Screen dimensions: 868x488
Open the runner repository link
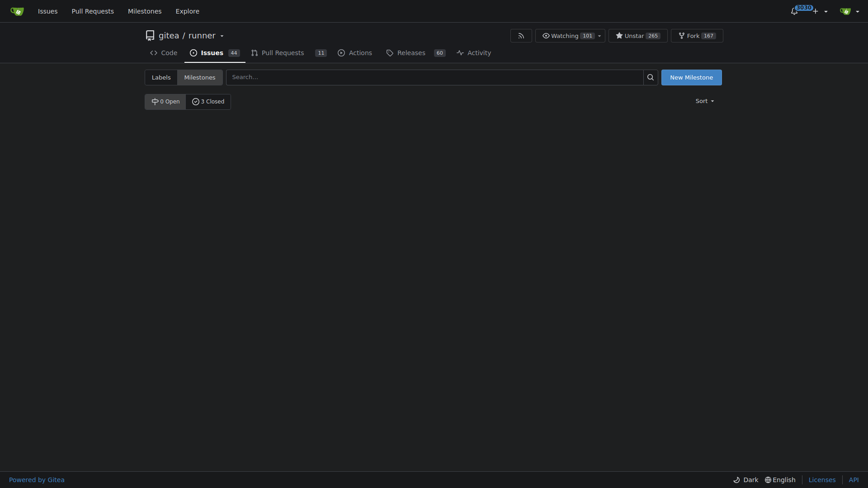click(x=202, y=36)
